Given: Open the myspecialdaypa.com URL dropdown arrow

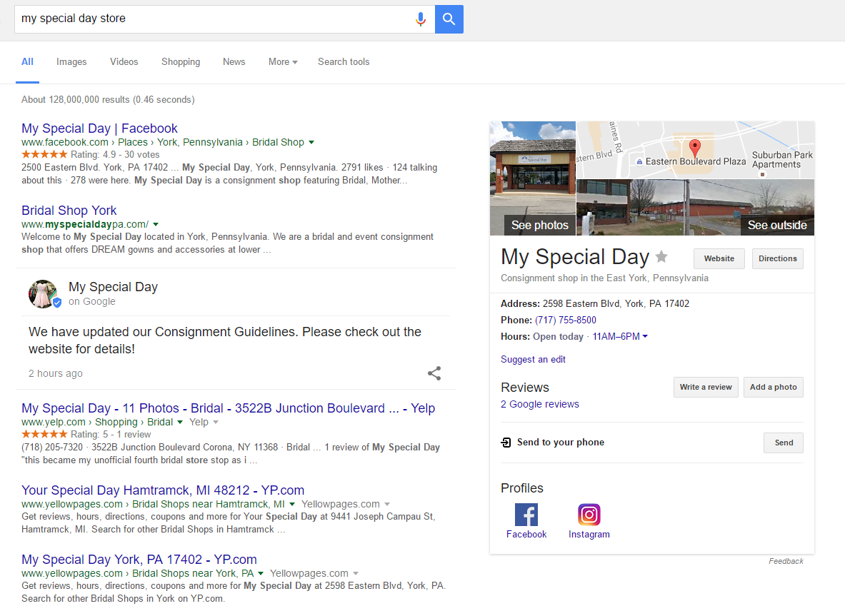Looking at the screenshot, I should click(x=156, y=224).
